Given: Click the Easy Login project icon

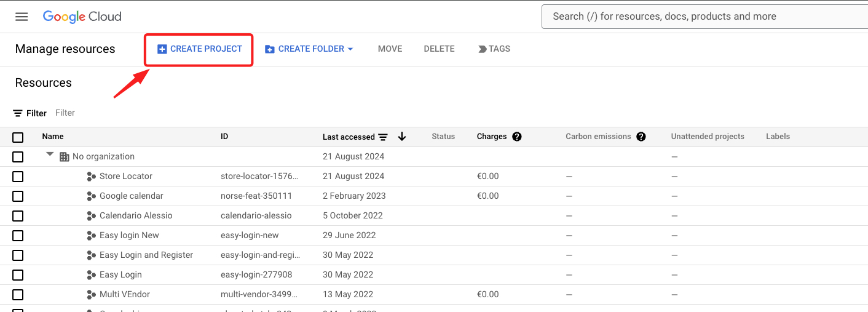Looking at the screenshot, I should point(91,275).
